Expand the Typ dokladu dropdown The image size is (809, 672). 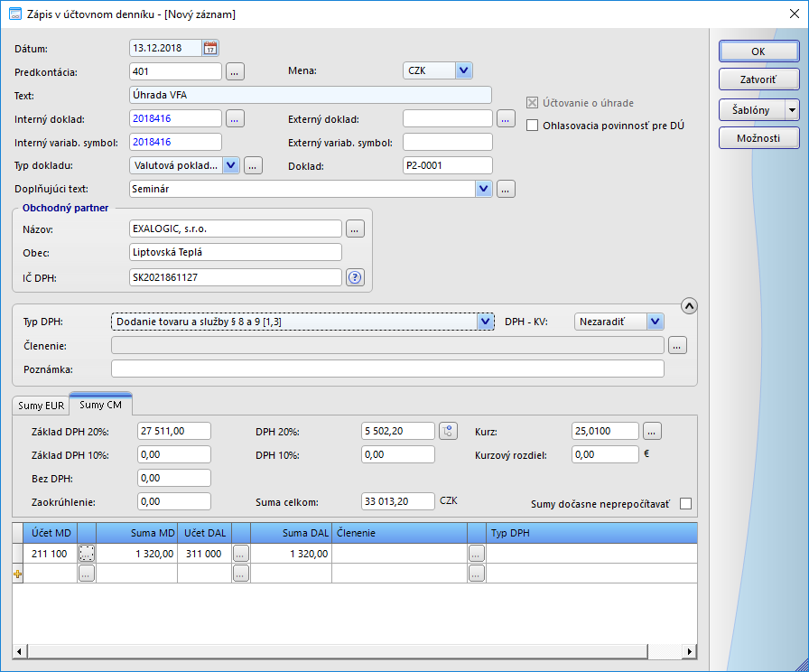[x=231, y=165]
